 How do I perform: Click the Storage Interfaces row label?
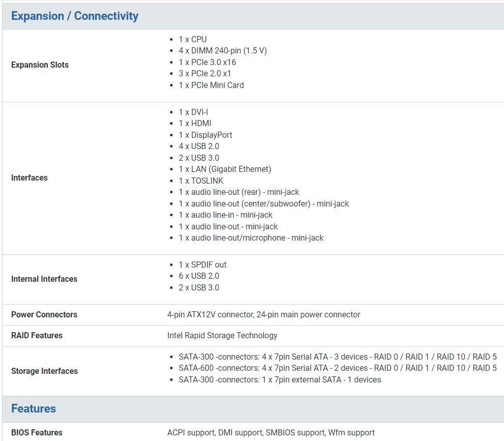tap(44, 371)
